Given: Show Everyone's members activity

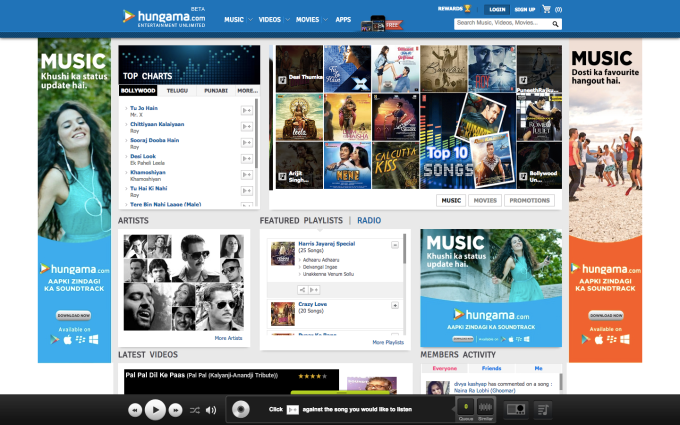Looking at the screenshot, I should point(445,368).
